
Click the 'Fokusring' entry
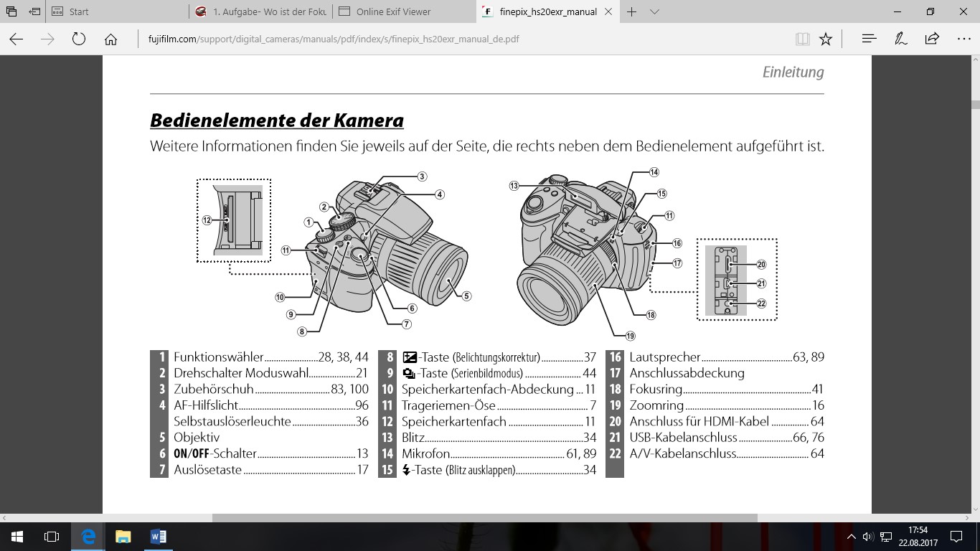point(656,389)
